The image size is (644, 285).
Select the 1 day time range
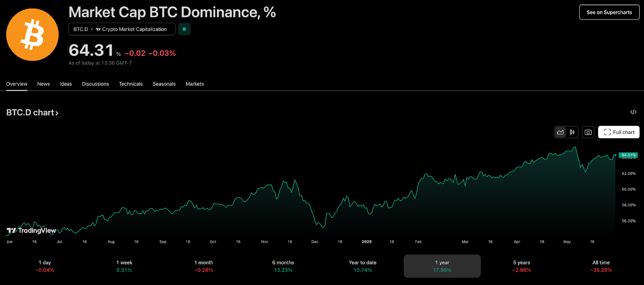[45, 266]
